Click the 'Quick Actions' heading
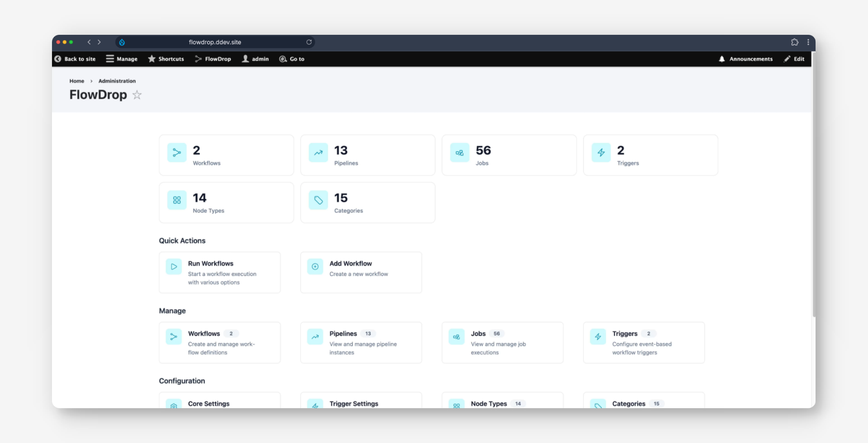The image size is (868, 443). tap(182, 240)
